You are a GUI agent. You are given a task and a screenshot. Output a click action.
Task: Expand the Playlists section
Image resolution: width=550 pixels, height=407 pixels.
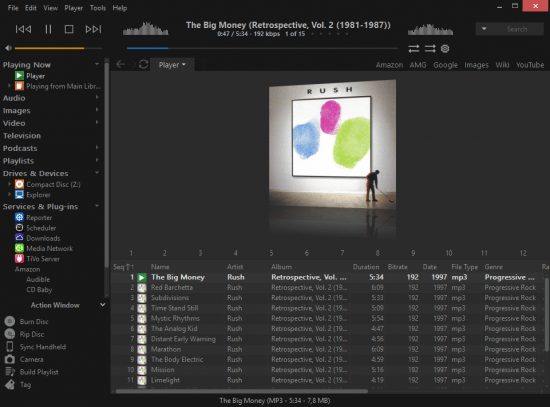coord(97,160)
